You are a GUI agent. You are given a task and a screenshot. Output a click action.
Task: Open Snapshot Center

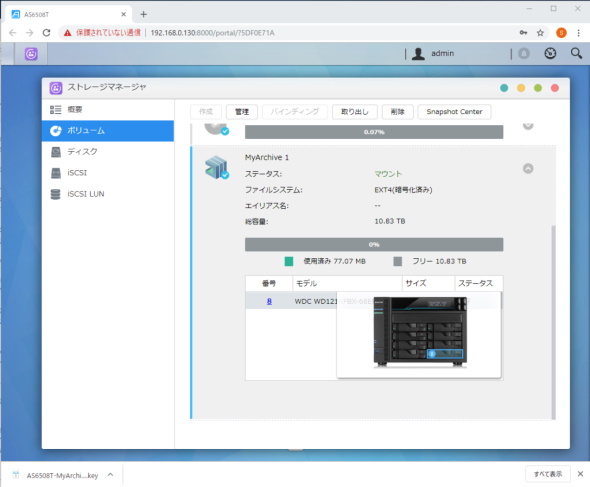454,112
